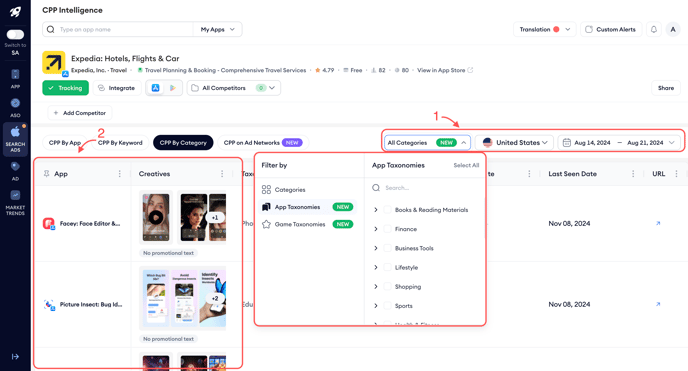The image size is (688, 371).
Task: Open the date range picker
Action: pyautogui.click(x=619, y=143)
